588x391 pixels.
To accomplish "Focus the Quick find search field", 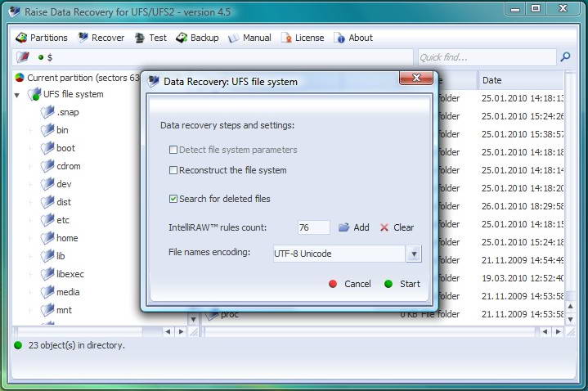I will point(487,57).
